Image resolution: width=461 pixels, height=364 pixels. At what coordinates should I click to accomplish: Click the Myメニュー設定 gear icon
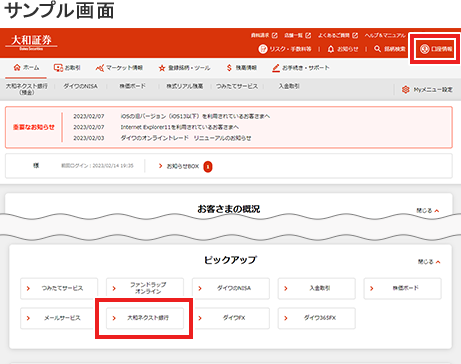[405, 89]
